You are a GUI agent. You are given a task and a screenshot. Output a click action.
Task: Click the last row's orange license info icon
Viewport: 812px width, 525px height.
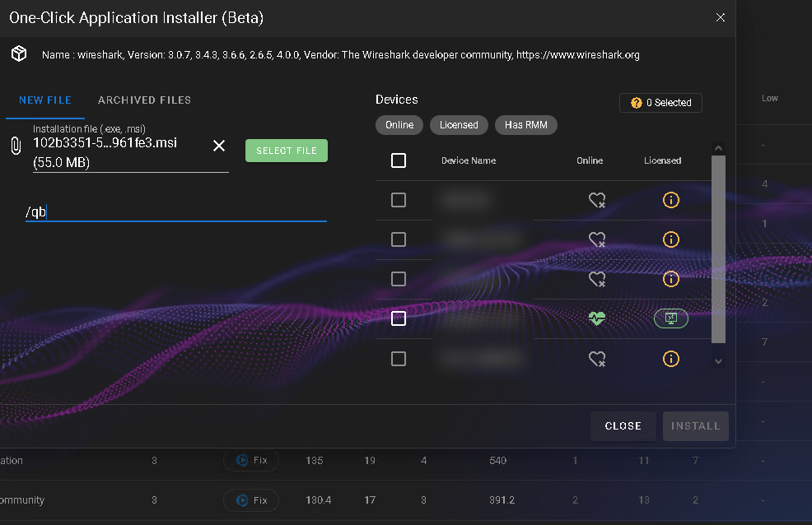point(670,358)
